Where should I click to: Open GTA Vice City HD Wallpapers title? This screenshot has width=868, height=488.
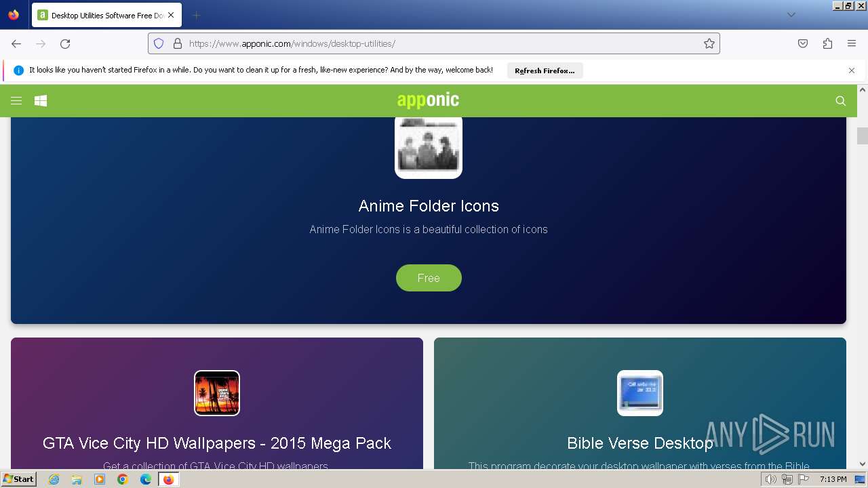[217, 443]
